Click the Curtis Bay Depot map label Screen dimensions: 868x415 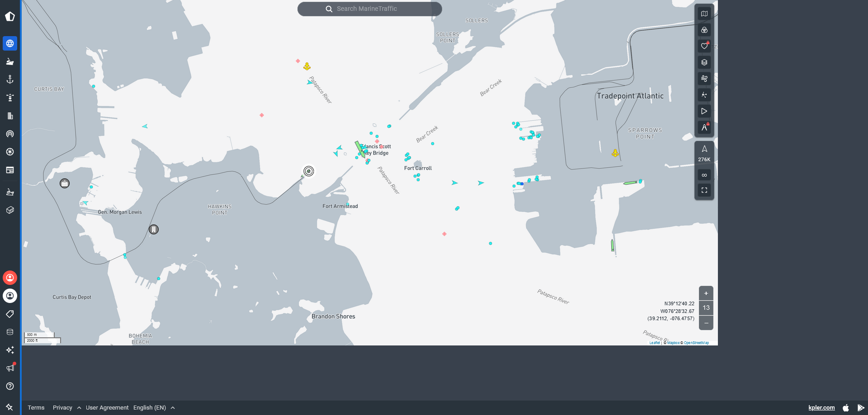(72, 297)
